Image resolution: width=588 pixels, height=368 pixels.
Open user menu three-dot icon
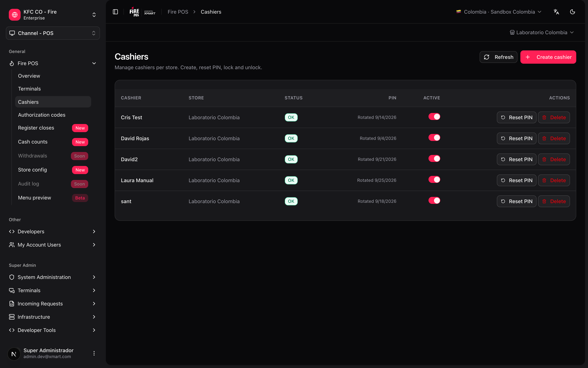(x=94, y=353)
